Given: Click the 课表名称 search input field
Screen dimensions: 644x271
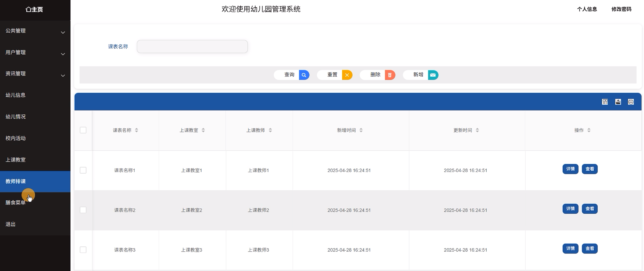Looking at the screenshot, I should tap(192, 46).
